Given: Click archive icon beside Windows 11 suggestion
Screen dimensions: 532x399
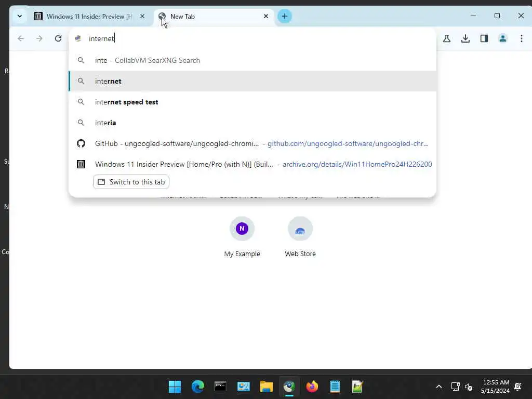Looking at the screenshot, I should pos(81,164).
